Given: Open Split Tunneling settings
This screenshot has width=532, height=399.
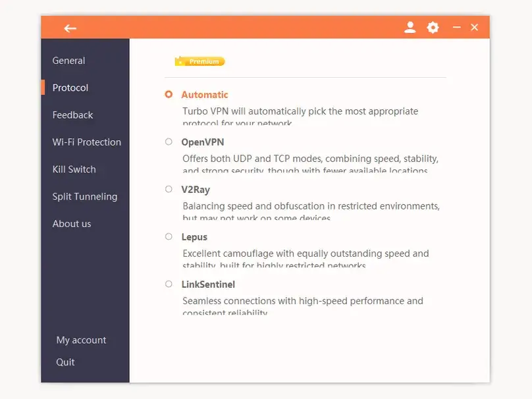Looking at the screenshot, I should click(x=85, y=196).
